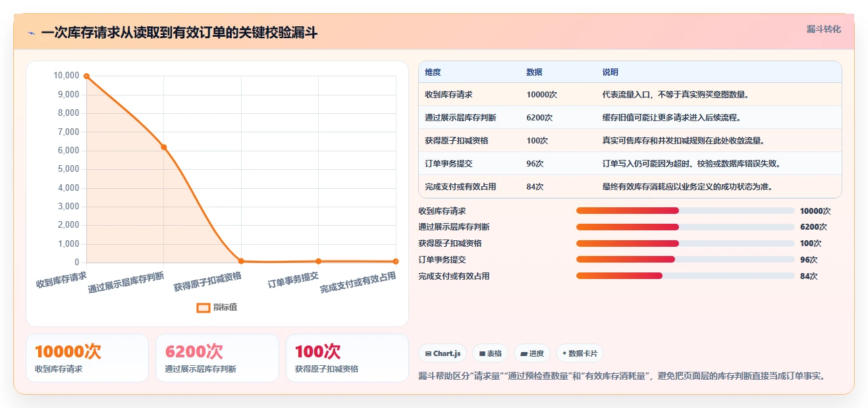868x408 pixels.
Task: Click the 说明 column header
Action: point(610,72)
